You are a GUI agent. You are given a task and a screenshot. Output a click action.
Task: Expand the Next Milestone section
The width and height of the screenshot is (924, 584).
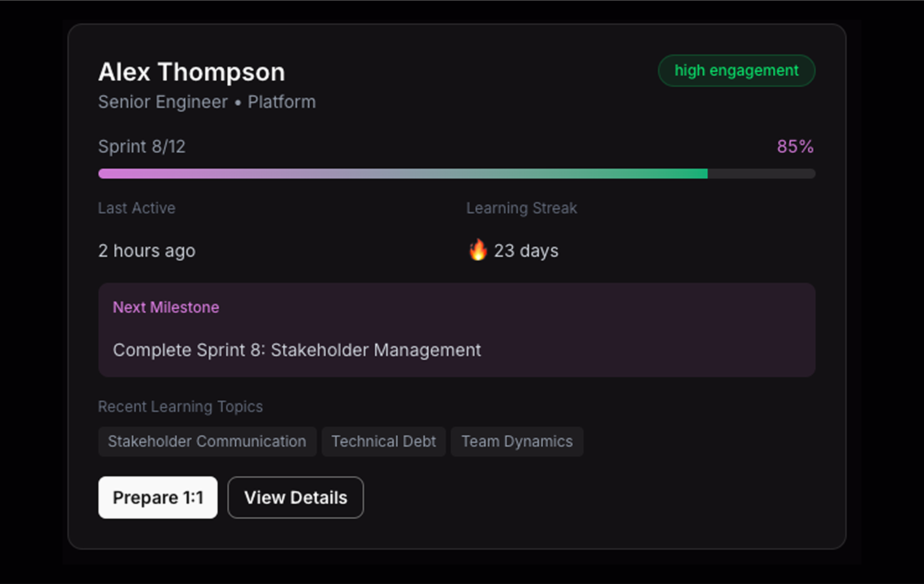(166, 307)
